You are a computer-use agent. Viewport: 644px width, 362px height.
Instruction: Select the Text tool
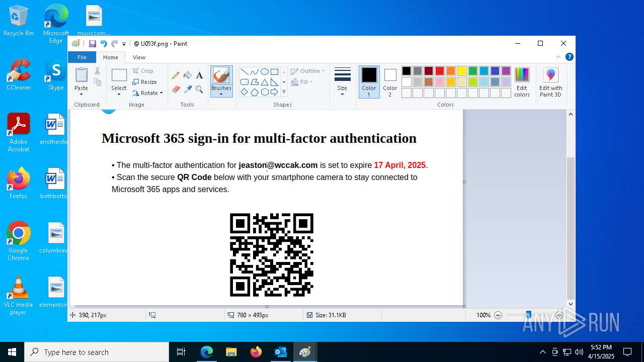pos(200,75)
